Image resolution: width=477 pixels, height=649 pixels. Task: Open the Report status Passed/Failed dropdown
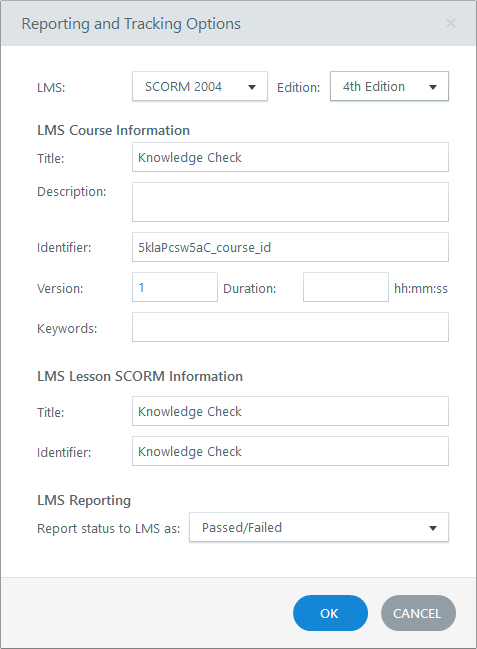[319, 527]
